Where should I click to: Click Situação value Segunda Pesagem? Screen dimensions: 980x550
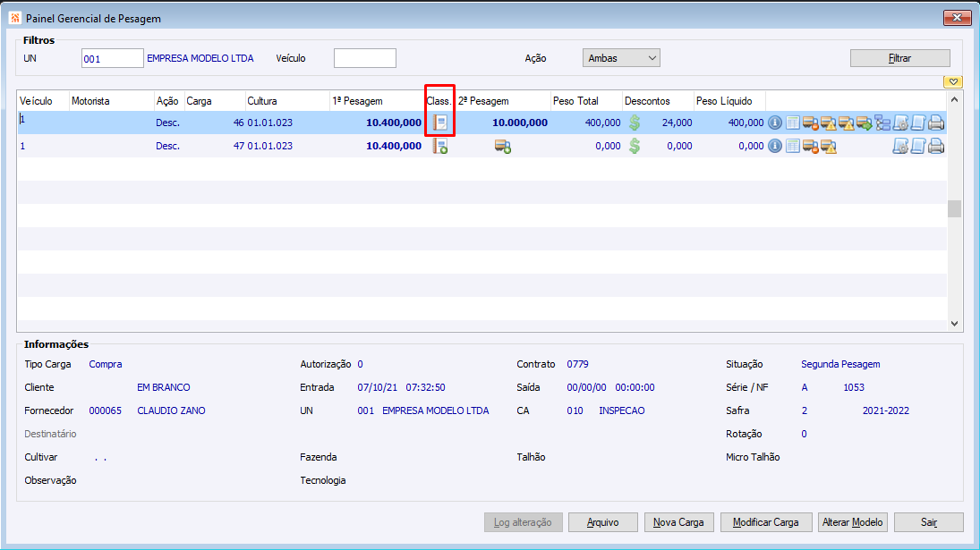840,364
